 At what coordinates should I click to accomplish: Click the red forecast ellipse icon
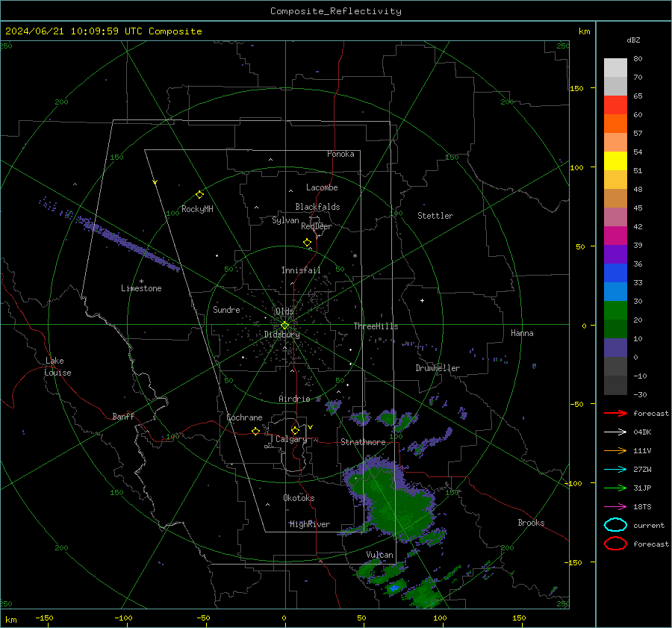point(615,544)
